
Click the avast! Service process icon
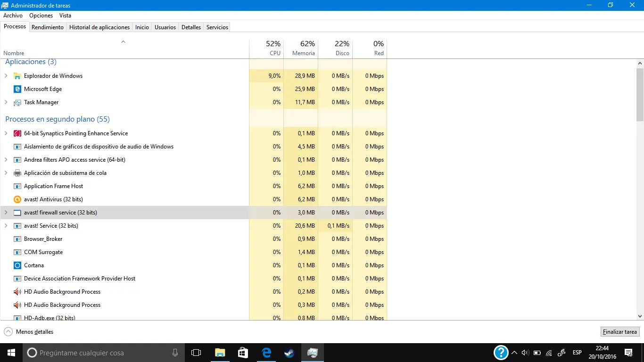pyautogui.click(x=17, y=226)
